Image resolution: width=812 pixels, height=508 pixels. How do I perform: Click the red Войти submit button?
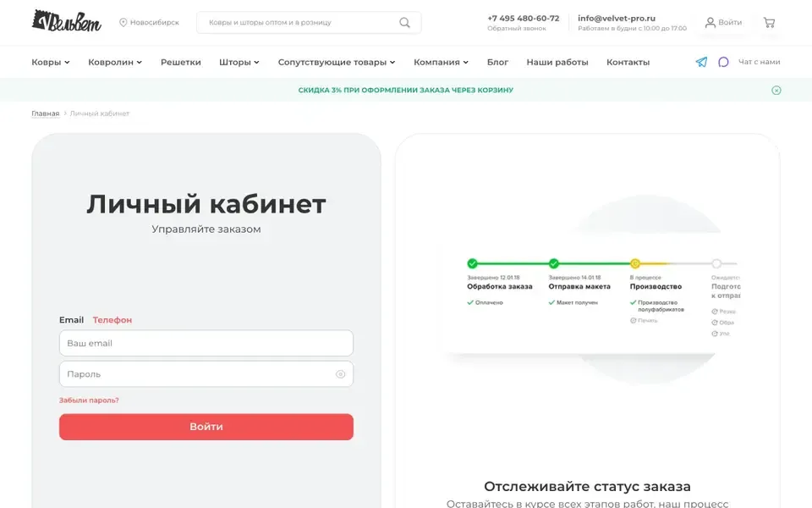pos(206,427)
